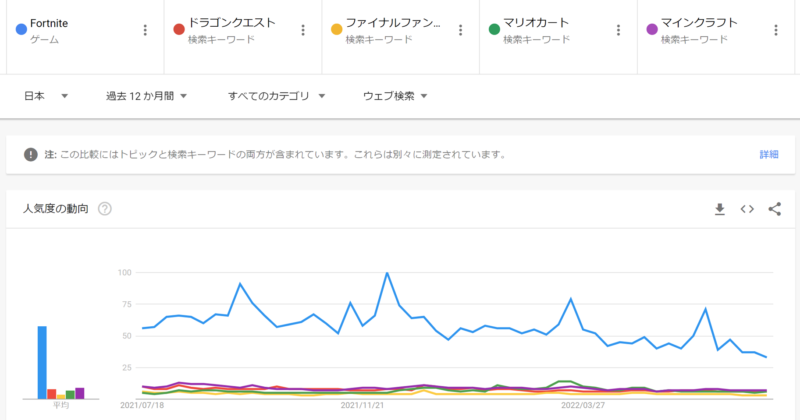This screenshot has height=420, width=800.
Task: Click the blue Fortnite average bar
Action: click(42, 362)
